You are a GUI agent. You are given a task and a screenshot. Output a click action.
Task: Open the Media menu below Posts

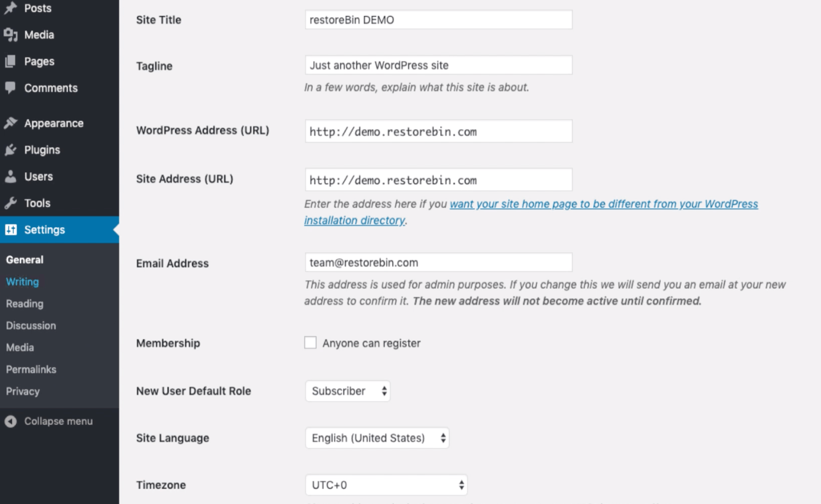(60, 35)
